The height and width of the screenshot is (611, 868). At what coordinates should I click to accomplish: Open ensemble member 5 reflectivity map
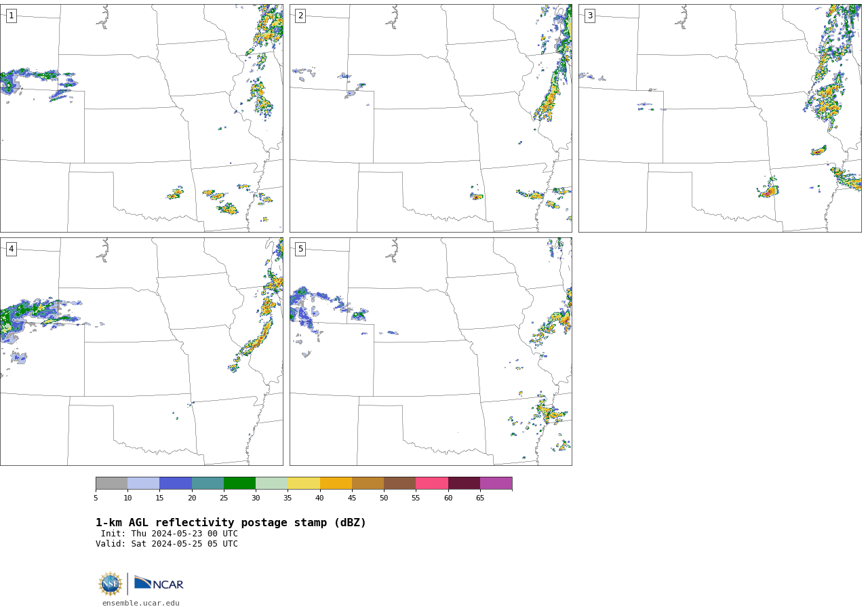click(431, 351)
